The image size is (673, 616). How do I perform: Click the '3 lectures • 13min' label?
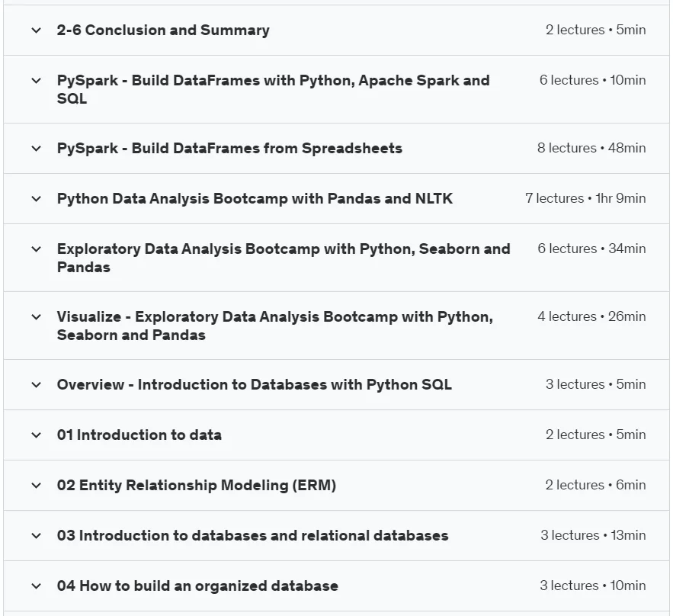(593, 535)
